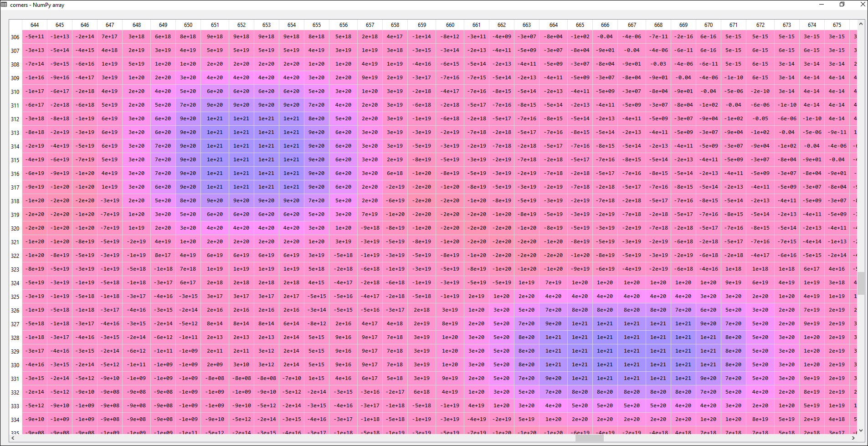Select column header 644
The image size is (868, 446).
tap(35, 25)
